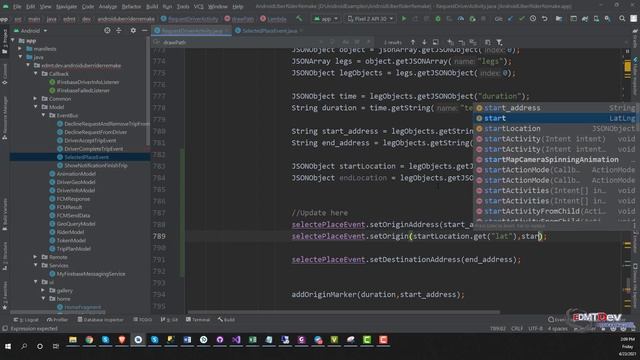Click the editor horizontal scrollbar
The width and height of the screenshot is (640, 360).
[344, 312]
